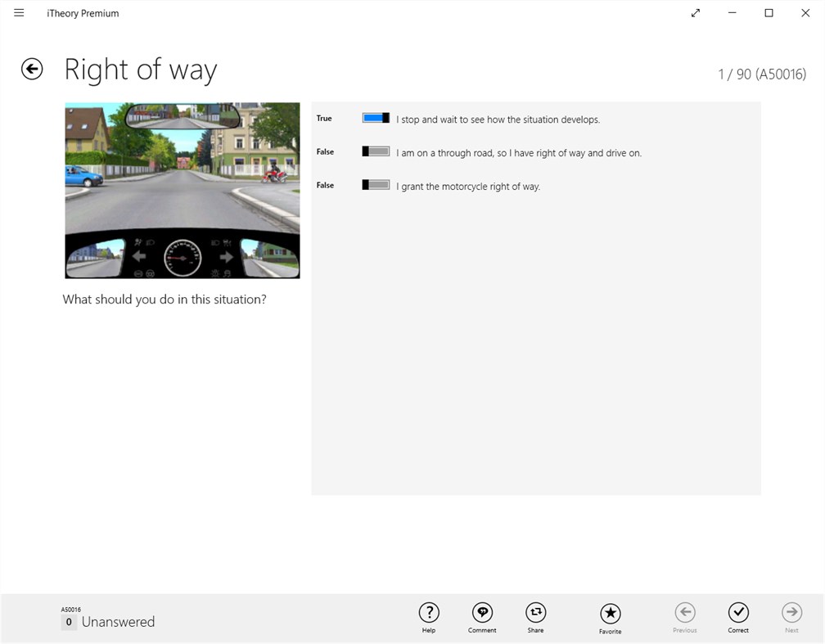Add a Comment to question A50016
This screenshot has height=644, width=825.
pos(482,612)
